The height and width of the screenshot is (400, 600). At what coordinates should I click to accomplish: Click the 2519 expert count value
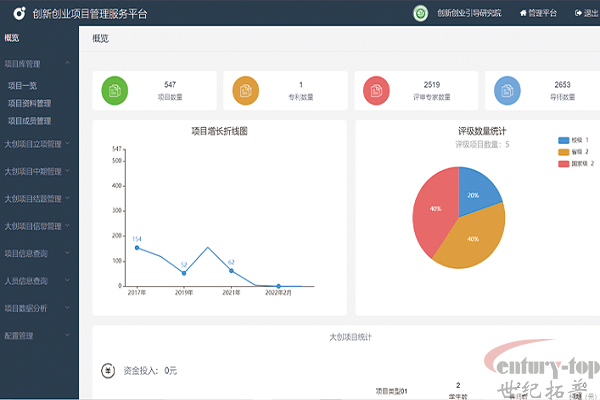click(432, 85)
